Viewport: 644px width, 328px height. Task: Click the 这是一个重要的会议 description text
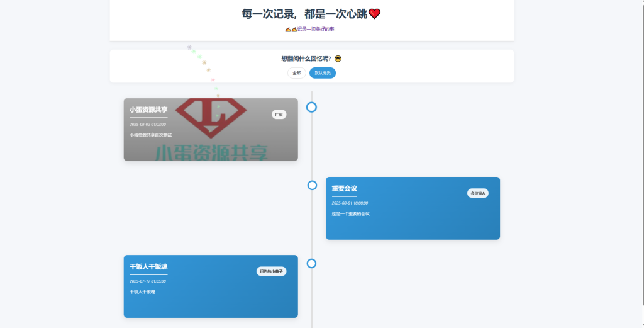pos(350,214)
